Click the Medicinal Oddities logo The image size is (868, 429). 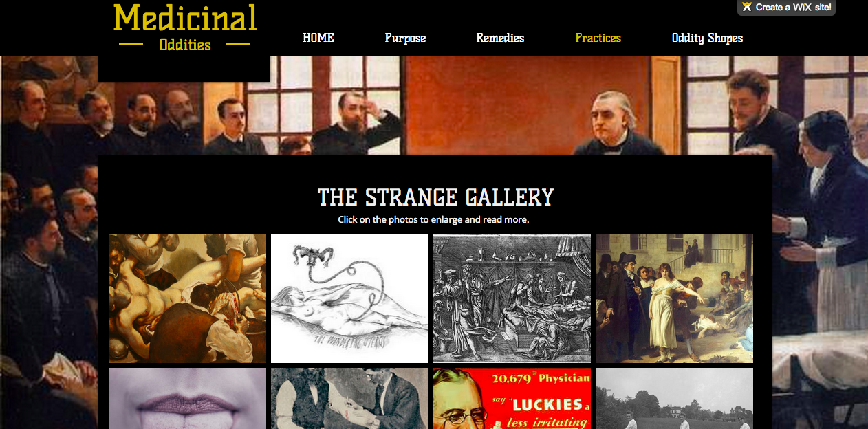(185, 28)
